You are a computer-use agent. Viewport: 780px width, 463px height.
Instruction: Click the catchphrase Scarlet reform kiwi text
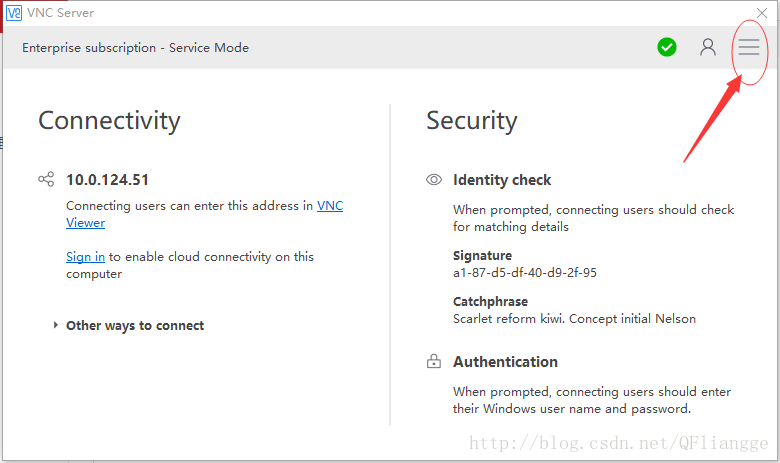[x=574, y=318]
